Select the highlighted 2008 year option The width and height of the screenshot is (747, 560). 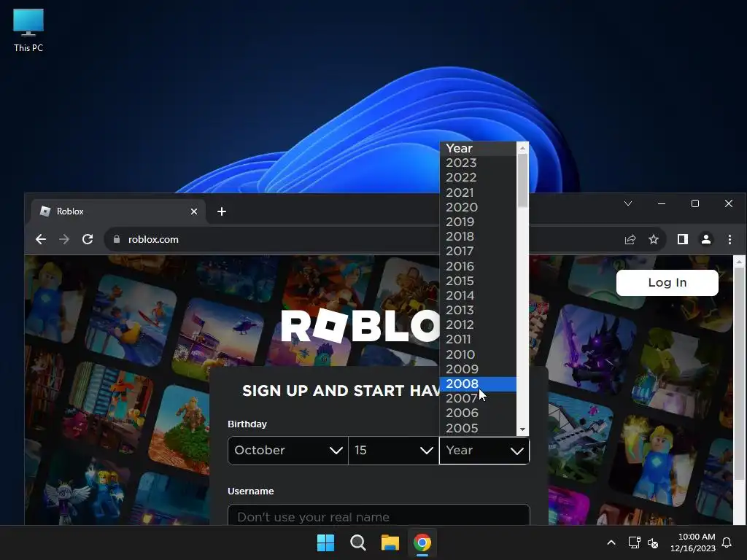pyautogui.click(x=478, y=384)
